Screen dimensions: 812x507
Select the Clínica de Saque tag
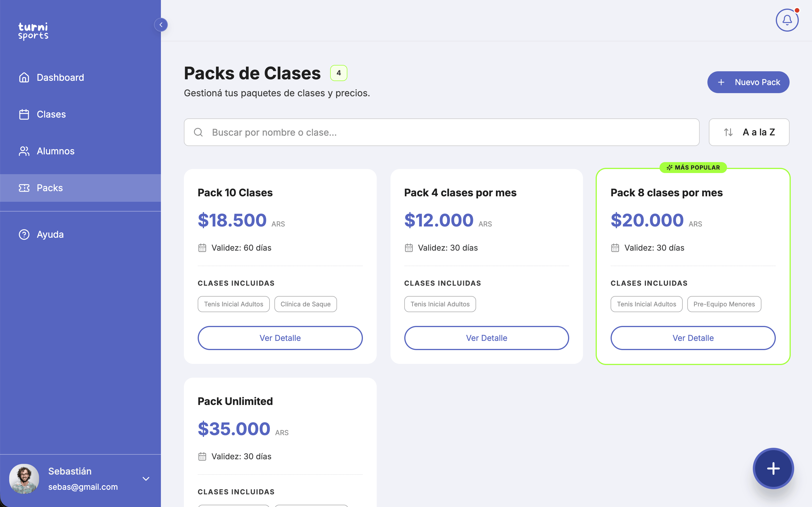click(x=305, y=304)
